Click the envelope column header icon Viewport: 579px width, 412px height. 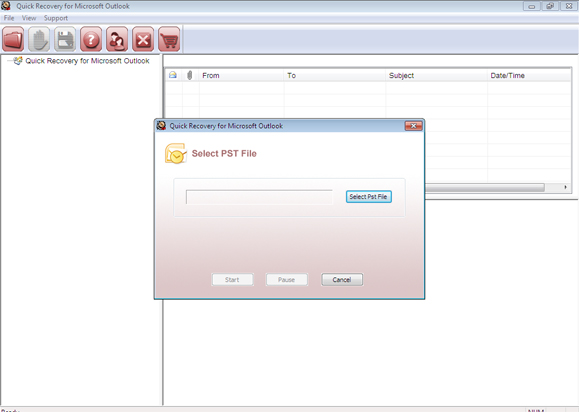(173, 75)
